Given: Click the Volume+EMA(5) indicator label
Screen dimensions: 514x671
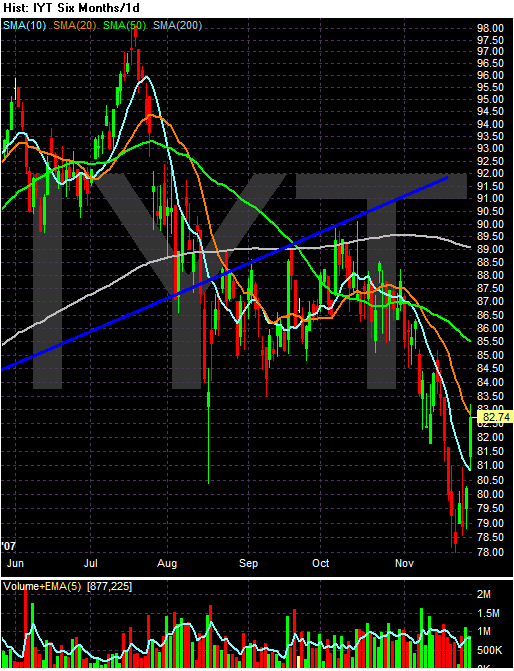Looking at the screenshot, I should pos(42,586).
